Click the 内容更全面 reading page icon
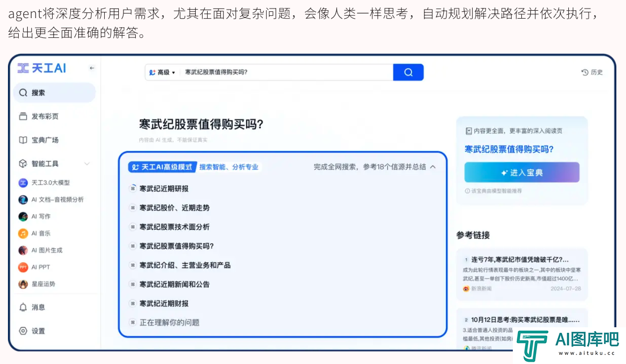626x364 pixels. (469, 131)
